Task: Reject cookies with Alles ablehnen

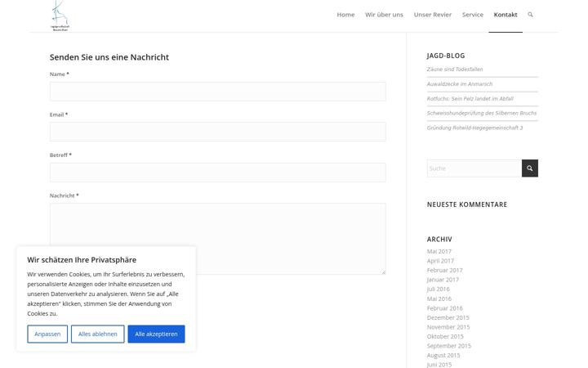Action: tap(97, 334)
